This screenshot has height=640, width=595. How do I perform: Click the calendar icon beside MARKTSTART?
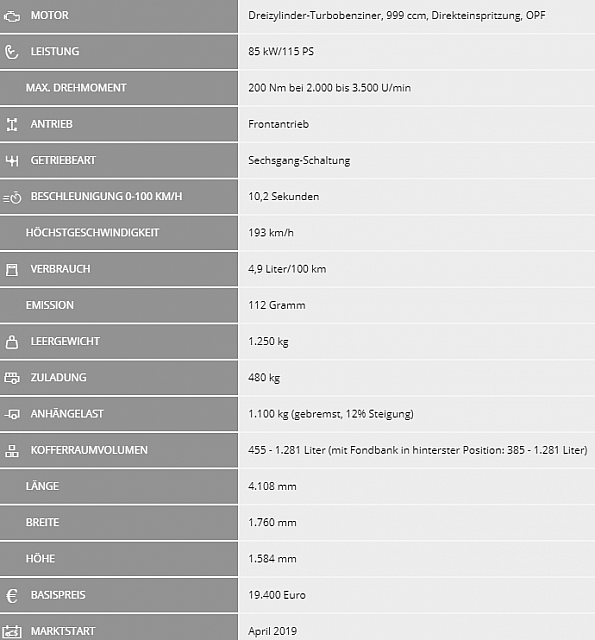(12, 631)
